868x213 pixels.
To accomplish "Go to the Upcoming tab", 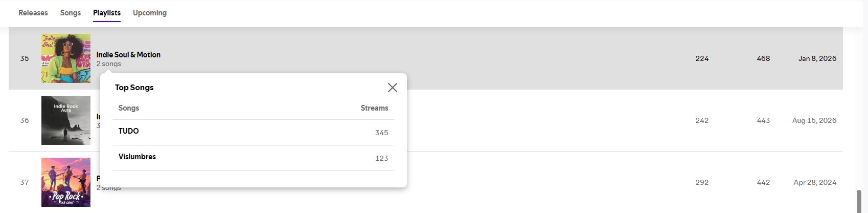I will tap(150, 13).
